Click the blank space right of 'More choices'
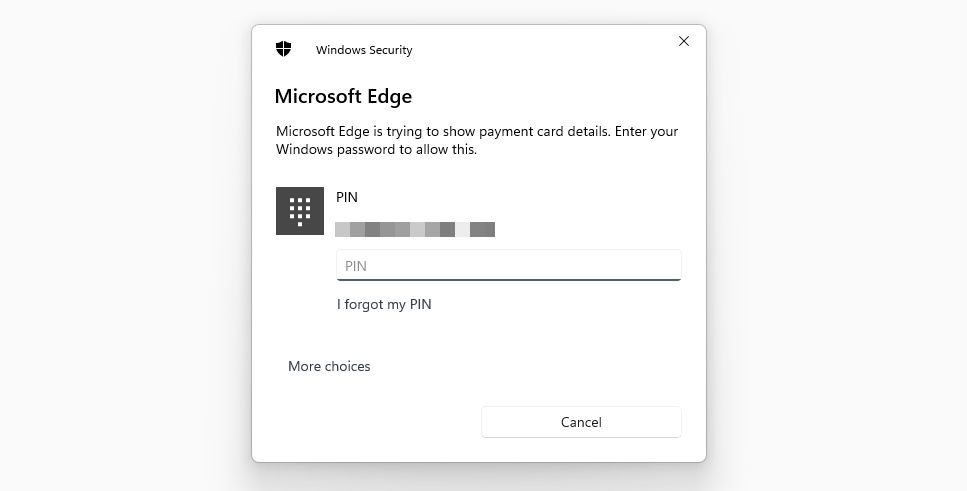Viewport: 967px width, 491px height. coord(530,366)
